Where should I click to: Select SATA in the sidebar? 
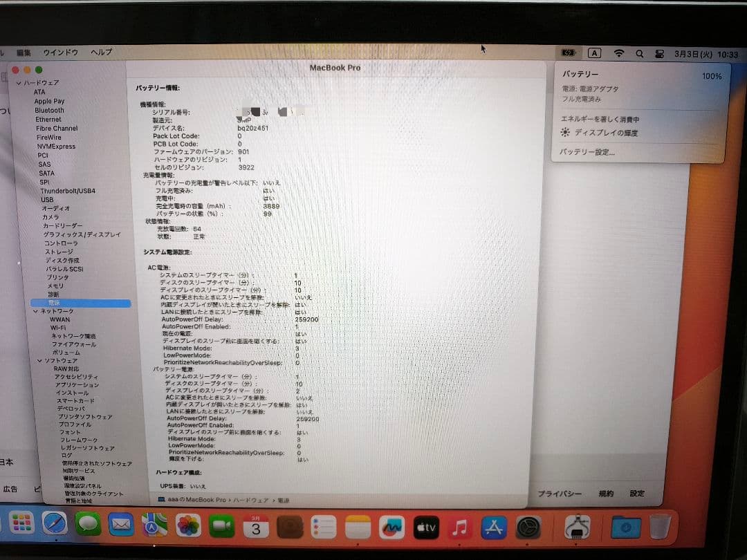point(47,174)
